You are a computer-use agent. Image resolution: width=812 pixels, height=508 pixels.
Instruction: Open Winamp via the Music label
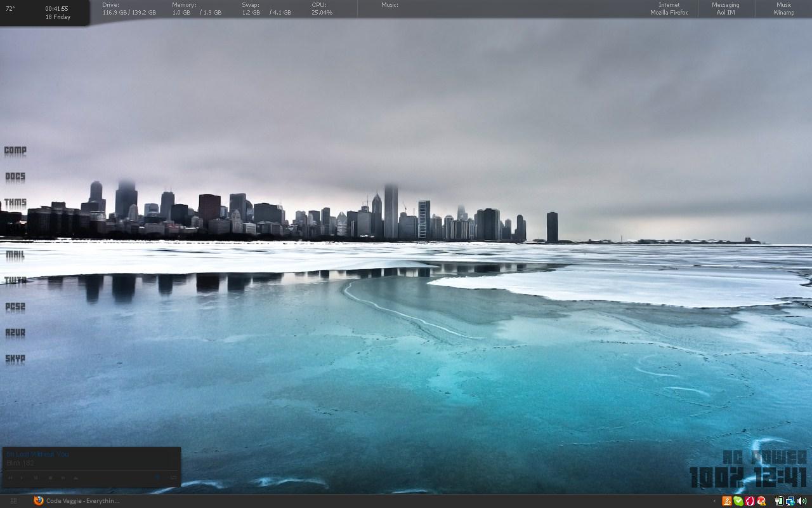(783, 8)
